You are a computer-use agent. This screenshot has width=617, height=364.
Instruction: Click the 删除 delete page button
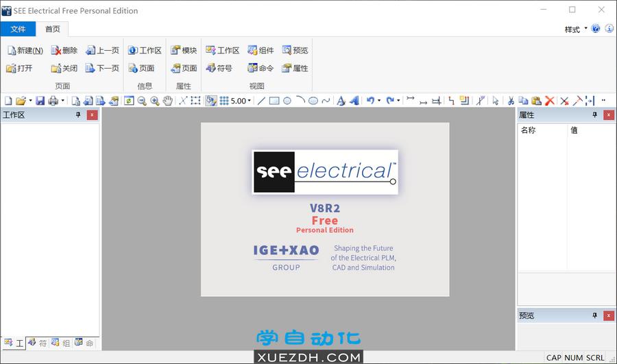click(x=64, y=50)
